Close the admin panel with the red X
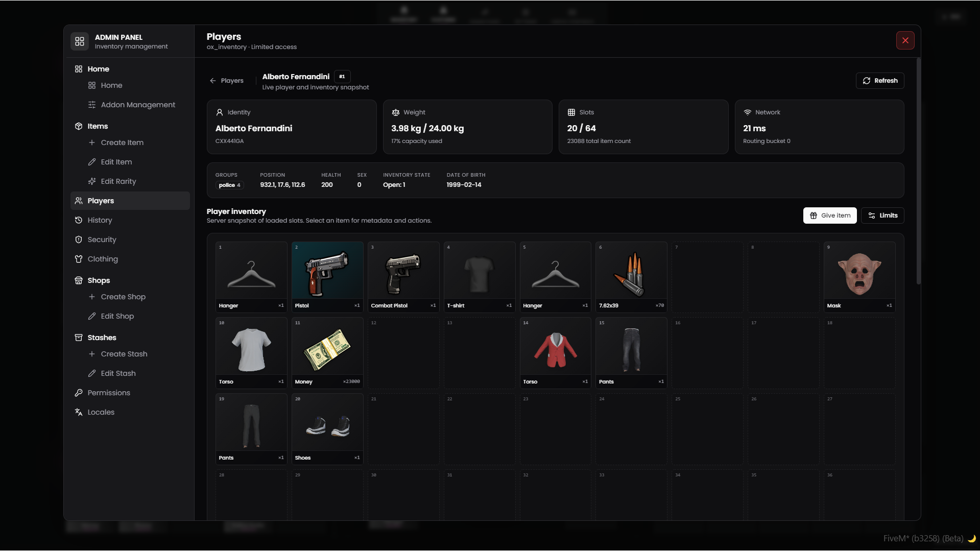 905,40
